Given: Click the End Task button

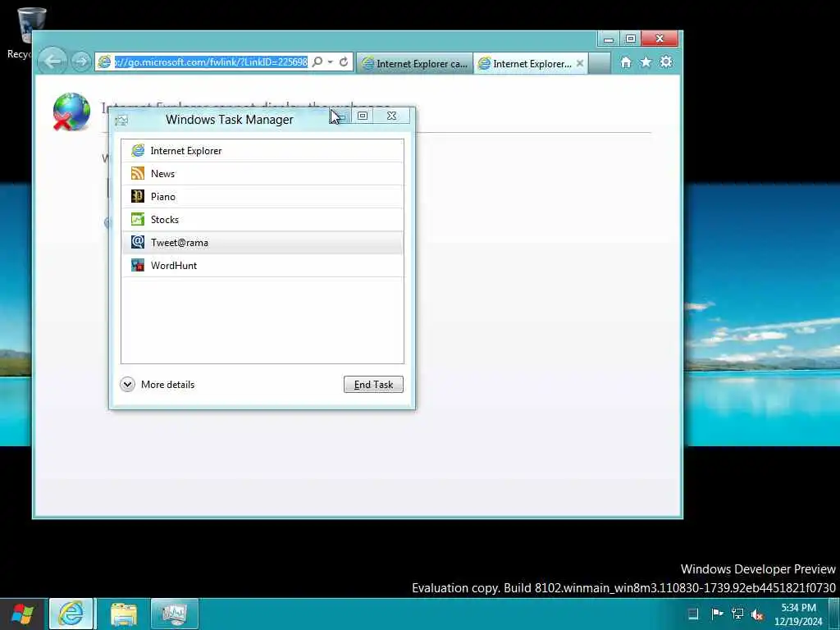Looking at the screenshot, I should [x=373, y=385].
